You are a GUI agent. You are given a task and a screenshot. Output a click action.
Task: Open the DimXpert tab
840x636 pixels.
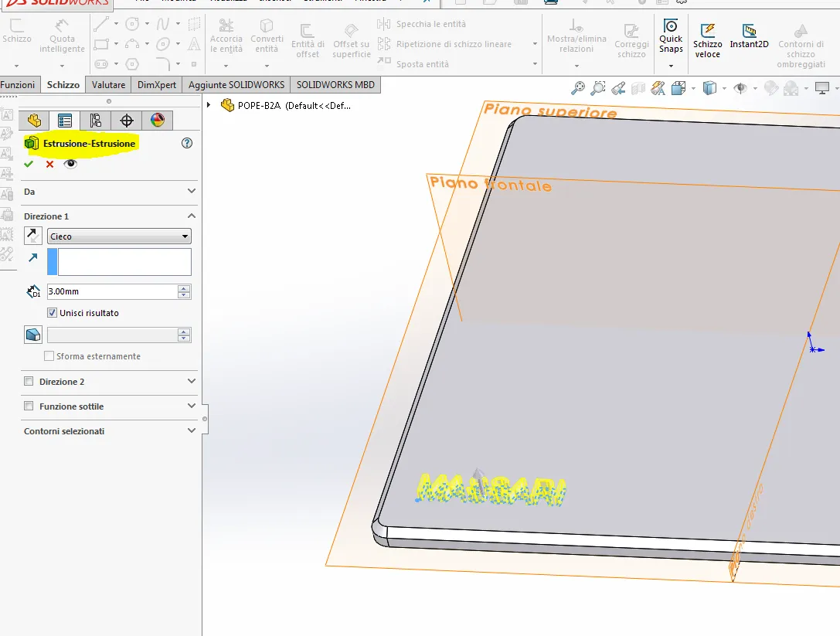pyautogui.click(x=156, y=85)
